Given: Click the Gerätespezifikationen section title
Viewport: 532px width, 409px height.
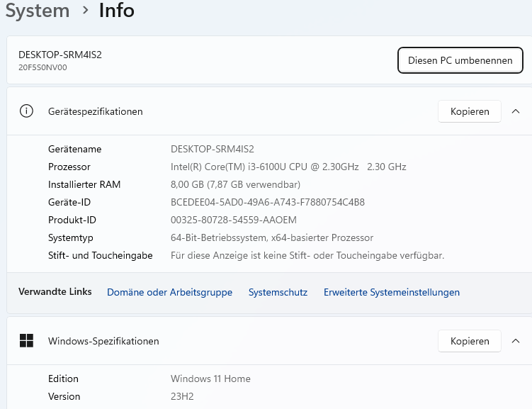Looking at the screenshot, I should pos(96,111).
